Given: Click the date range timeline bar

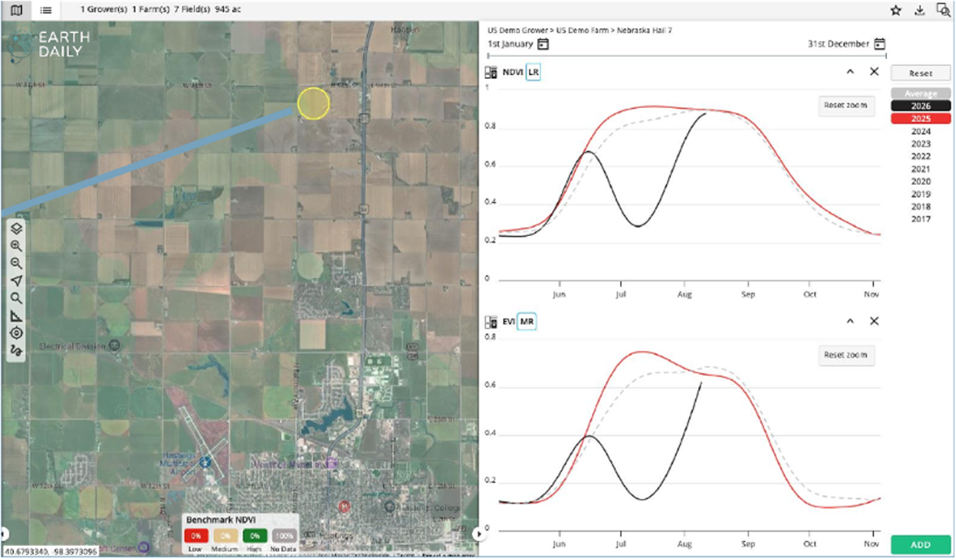Looking at the screenshot, I should click(687, 56).
